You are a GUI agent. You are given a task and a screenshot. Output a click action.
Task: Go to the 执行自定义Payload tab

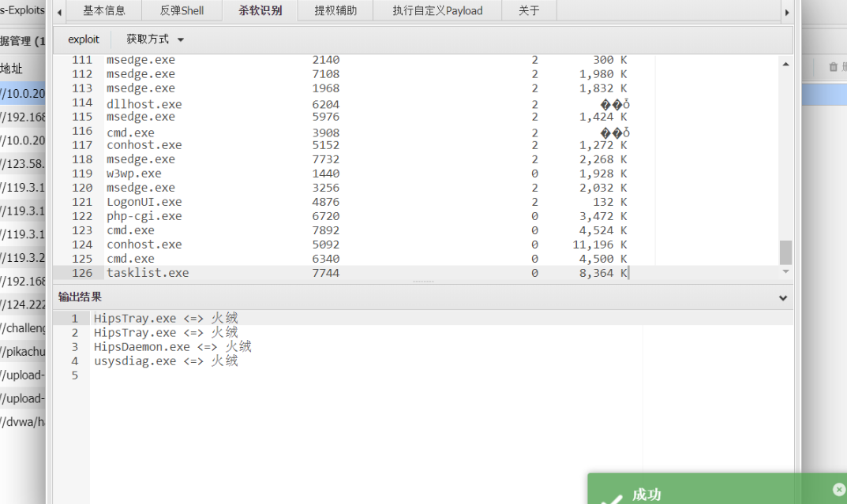[437, 11]
